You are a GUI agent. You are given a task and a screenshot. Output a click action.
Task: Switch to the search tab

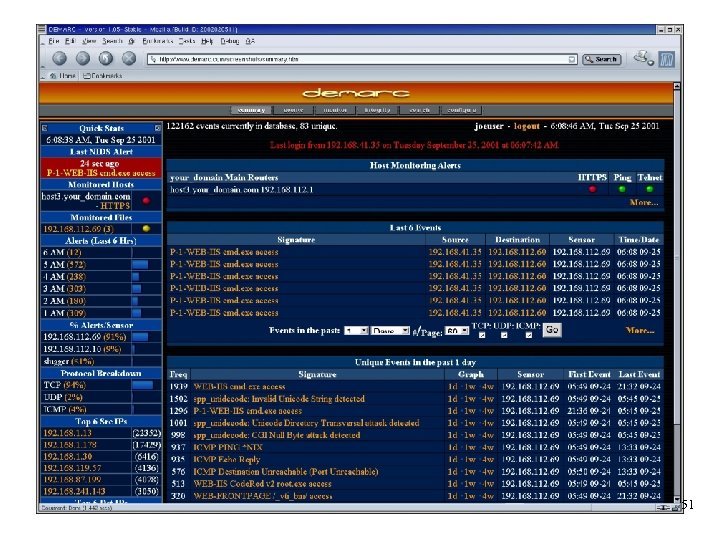tap(419, 110)
